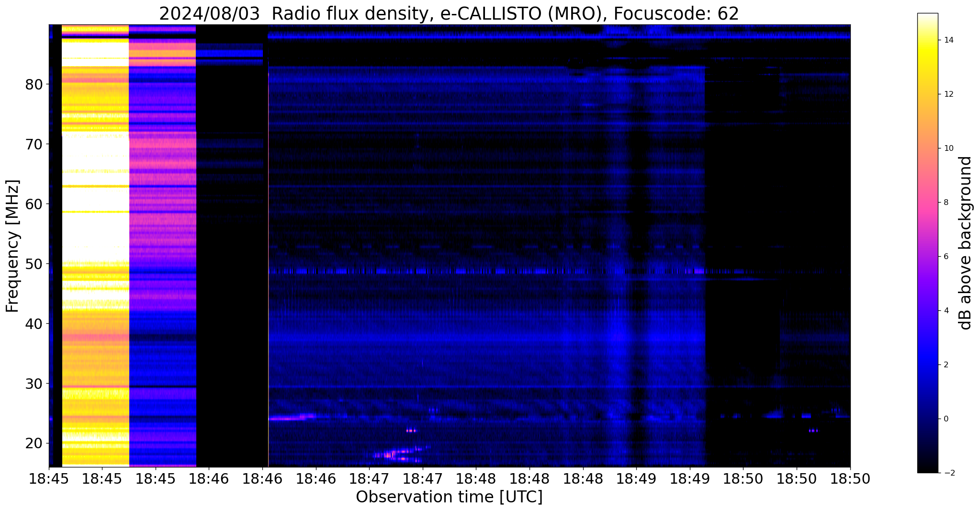
Task: Click the plot title mentioning e-CALLISTO (MRO)
Action: coord(449,13)
